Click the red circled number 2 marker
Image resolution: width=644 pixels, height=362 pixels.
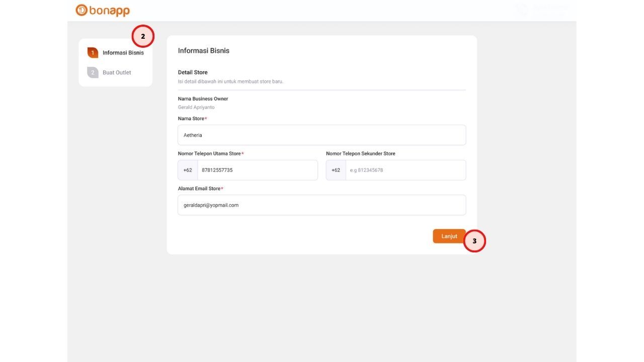(143, 36)
